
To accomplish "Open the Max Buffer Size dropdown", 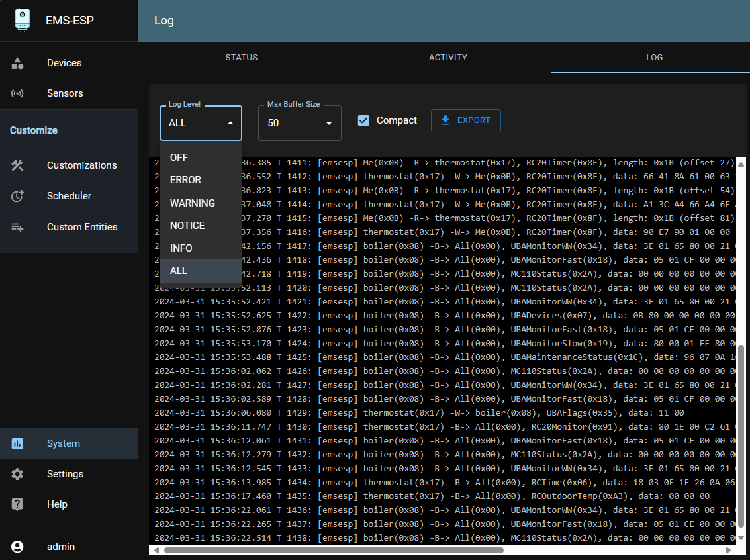I will (299, 123).
